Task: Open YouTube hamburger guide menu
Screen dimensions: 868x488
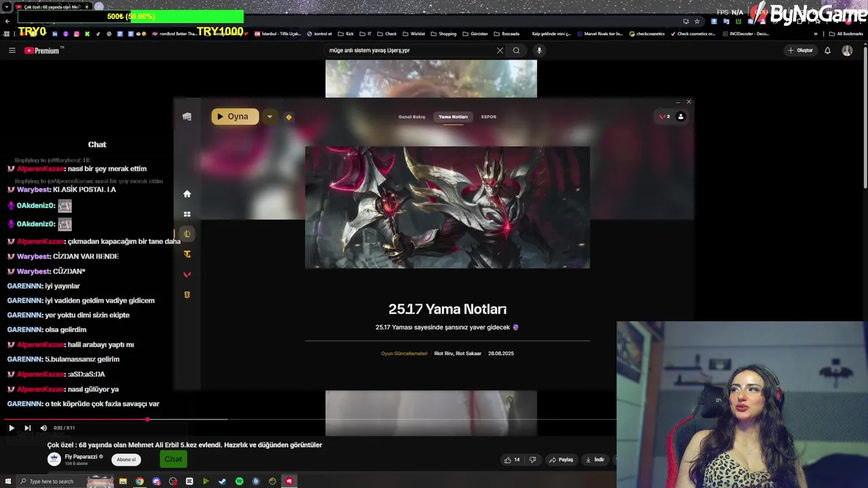Action: pos(12,50)
